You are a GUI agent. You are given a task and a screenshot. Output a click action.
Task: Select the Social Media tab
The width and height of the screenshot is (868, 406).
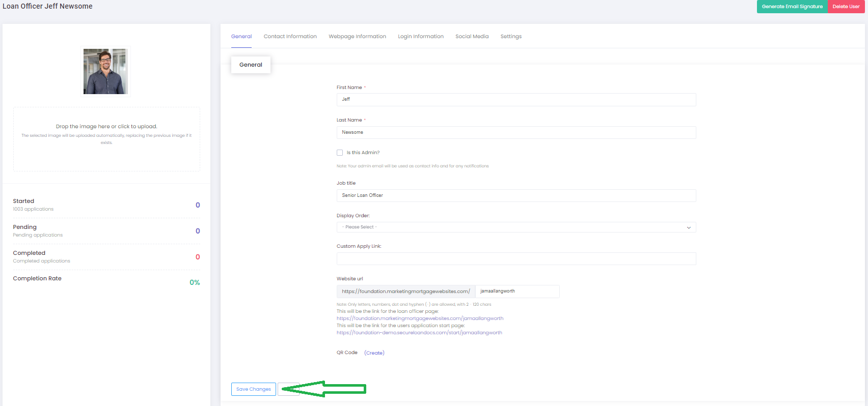[472, 37]
